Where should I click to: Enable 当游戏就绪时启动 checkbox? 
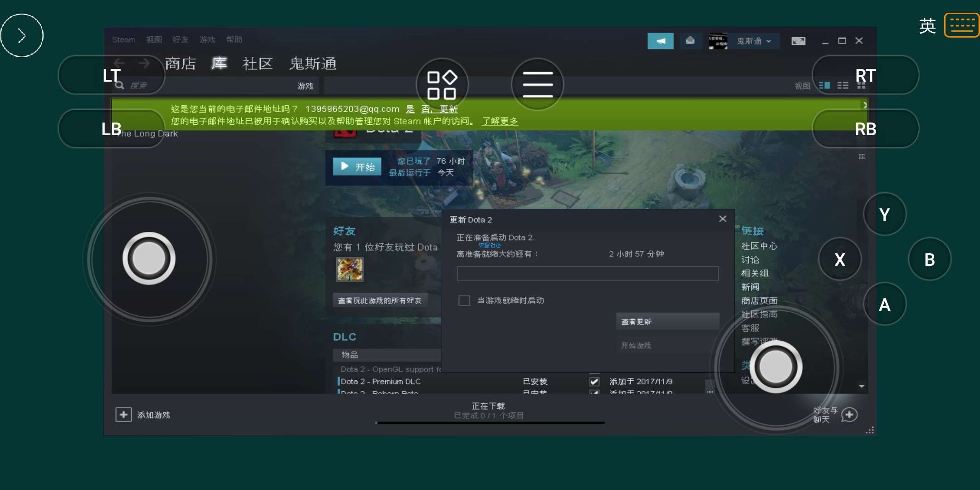point(464,300)
